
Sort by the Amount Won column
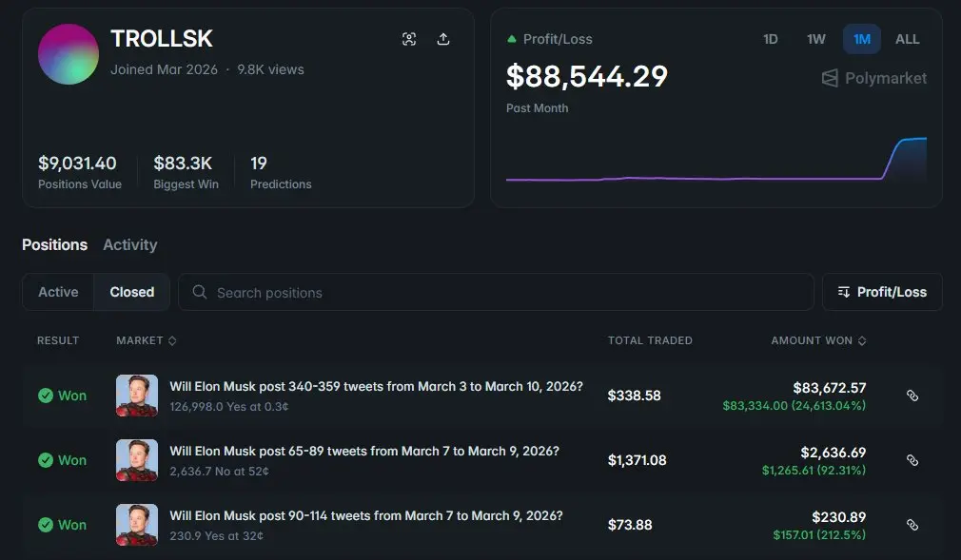click(818, 340)
